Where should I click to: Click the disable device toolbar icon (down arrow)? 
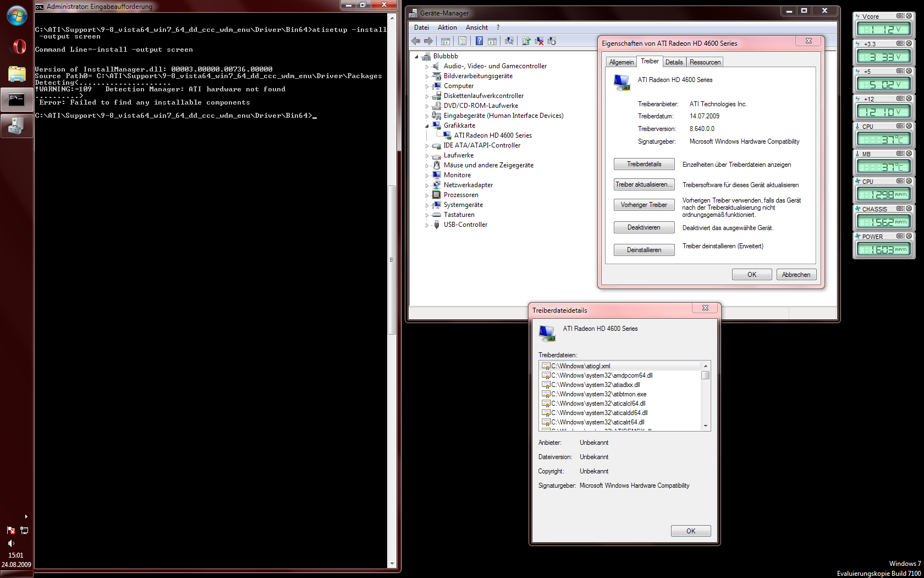552,41
